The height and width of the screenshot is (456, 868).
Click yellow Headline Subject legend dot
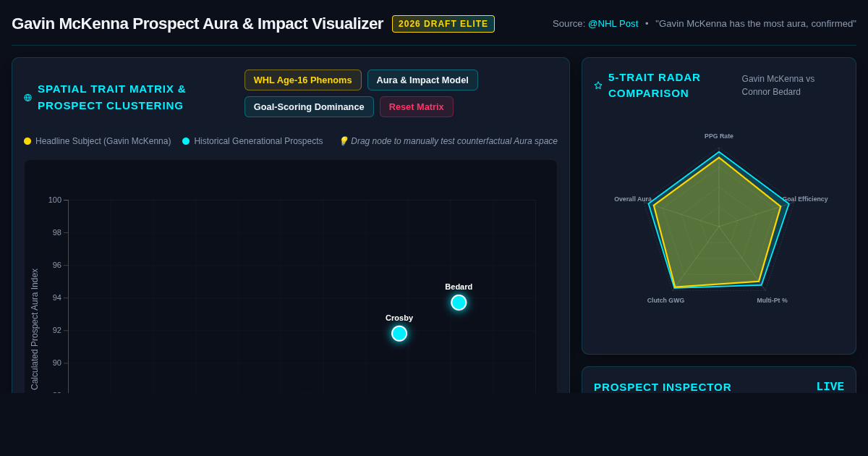pyautogui.click(x=27, y=141)
